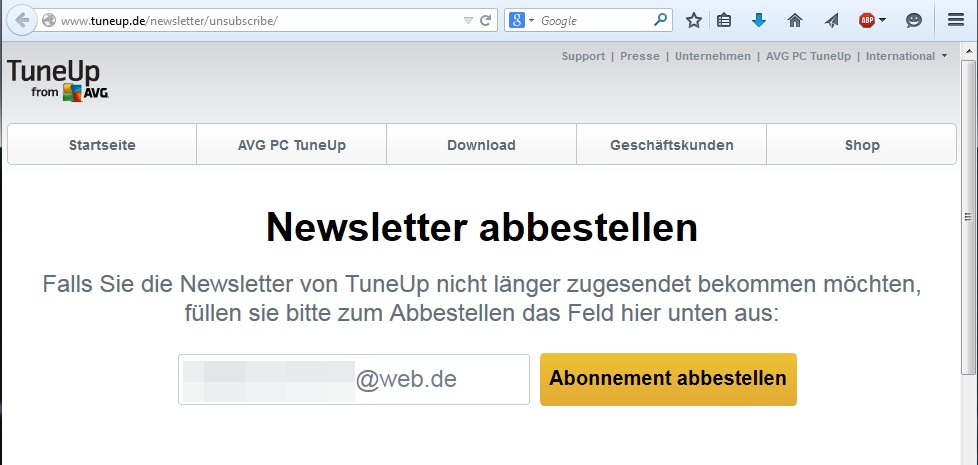Select the Geschäftskunden navigation tab

[671, 145]
